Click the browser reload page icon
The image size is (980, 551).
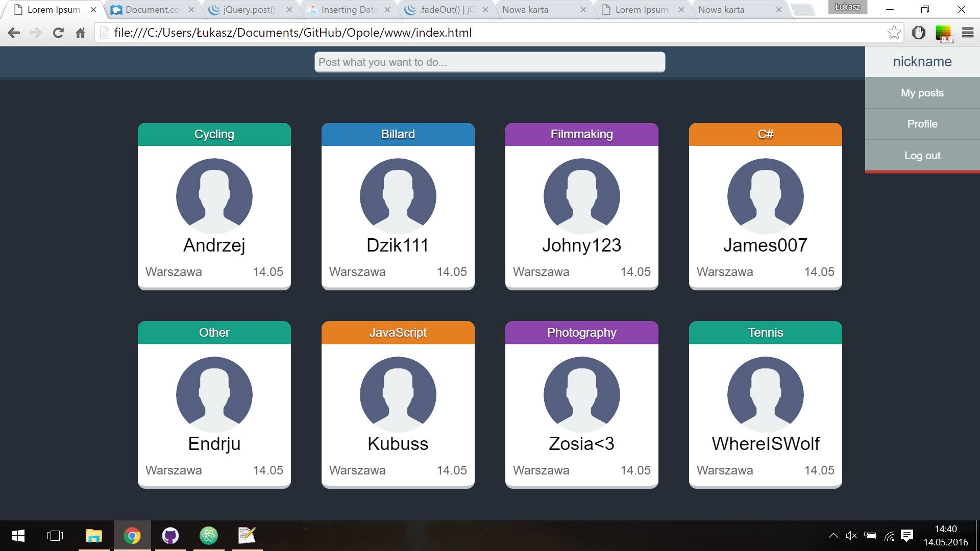click(58, 33)
